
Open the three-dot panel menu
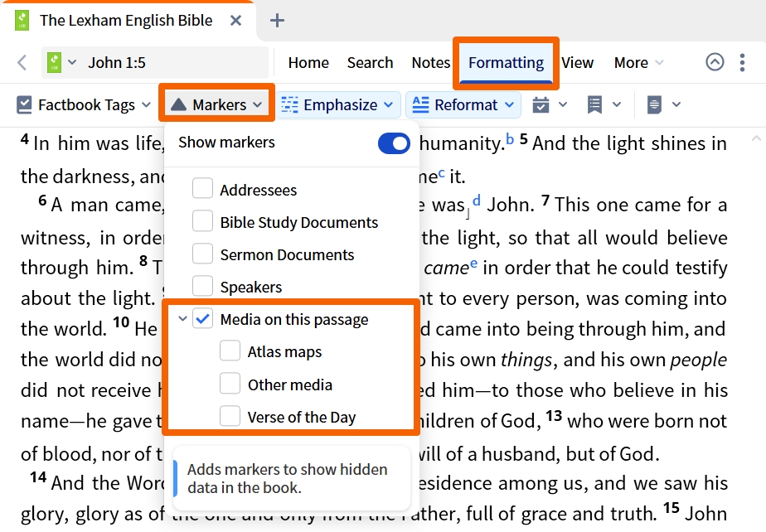point(742,62)
